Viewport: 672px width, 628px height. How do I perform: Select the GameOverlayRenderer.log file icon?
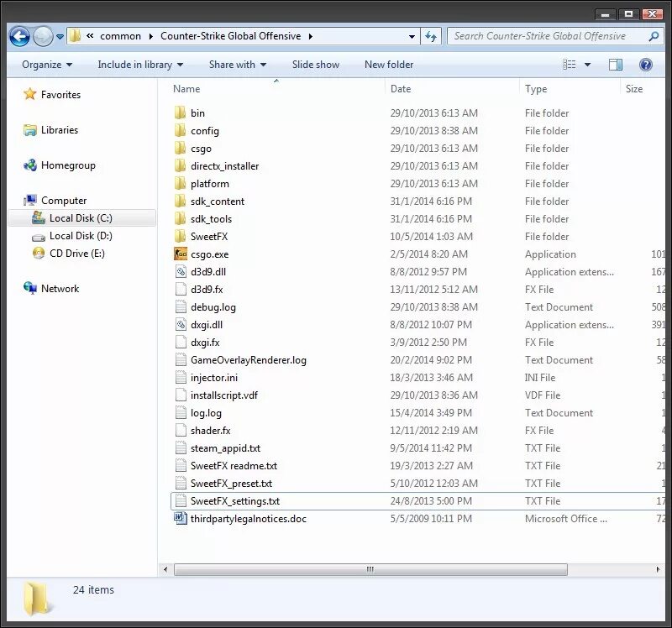click(x=181, y=360)
